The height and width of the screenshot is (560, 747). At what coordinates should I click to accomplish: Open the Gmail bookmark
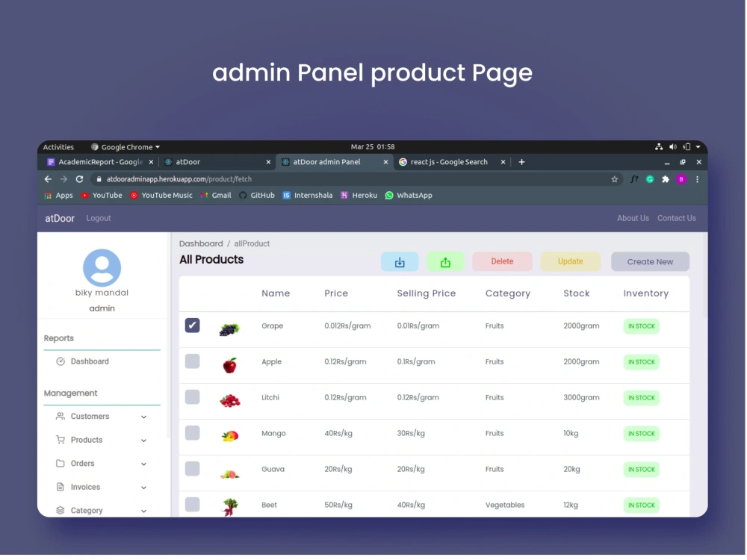(217, 196)
